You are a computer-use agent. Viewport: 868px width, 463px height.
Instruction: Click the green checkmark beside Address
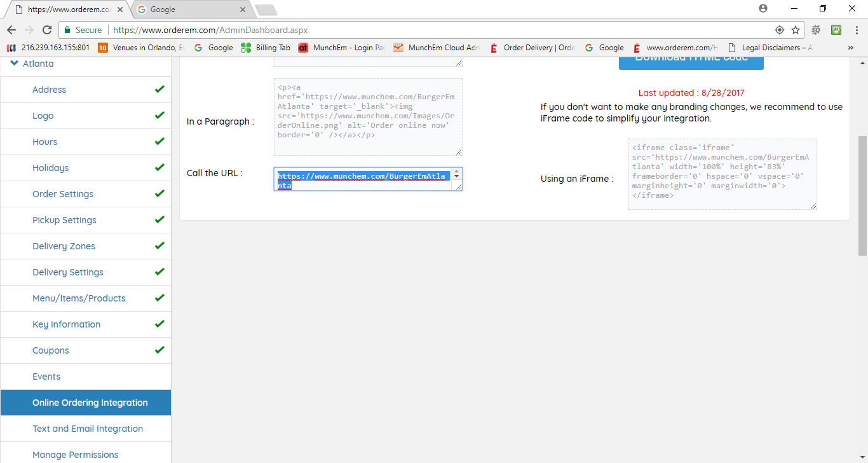tap(159, 90)
